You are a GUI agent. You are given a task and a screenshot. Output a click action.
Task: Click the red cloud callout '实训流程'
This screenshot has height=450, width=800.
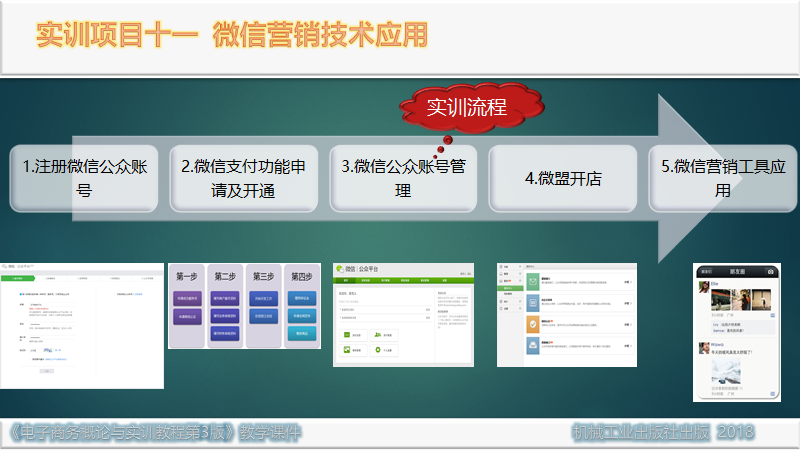(x=471, y=108)
